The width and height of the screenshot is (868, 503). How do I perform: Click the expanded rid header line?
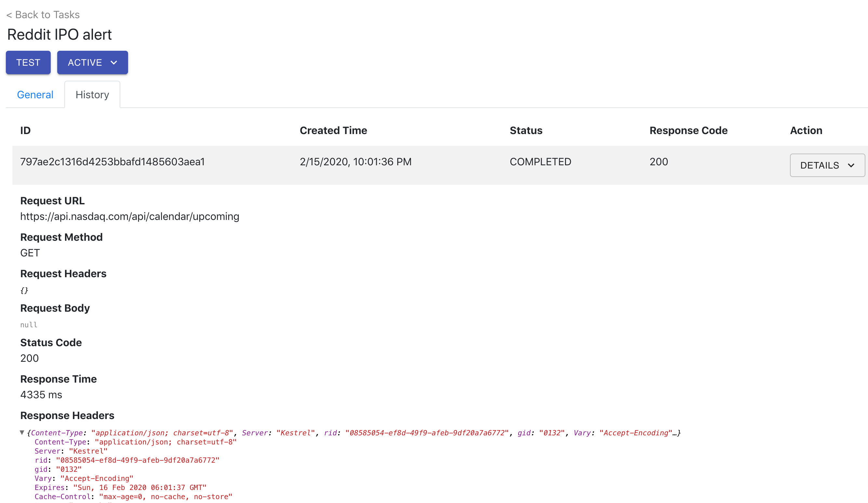127,460
